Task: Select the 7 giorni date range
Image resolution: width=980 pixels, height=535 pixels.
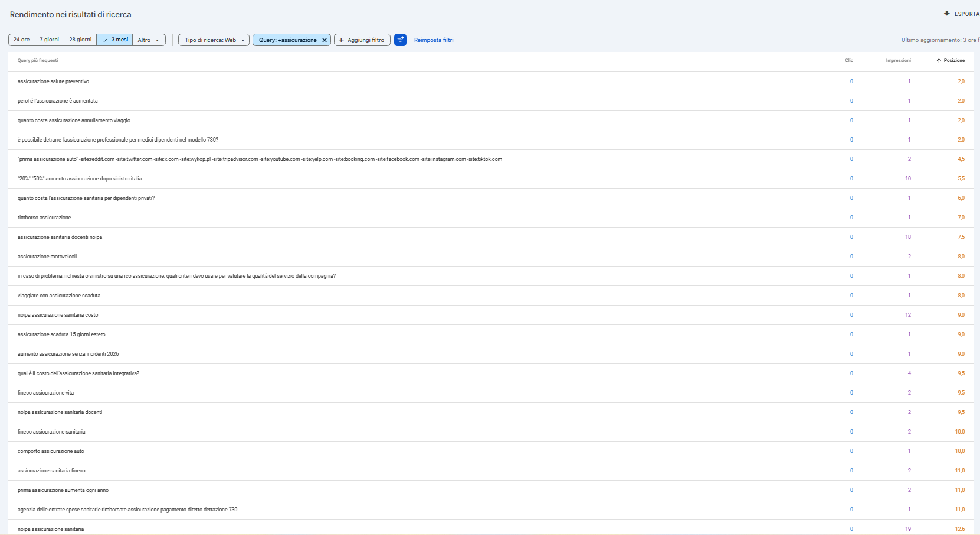Action: click(x=50, y=40)
